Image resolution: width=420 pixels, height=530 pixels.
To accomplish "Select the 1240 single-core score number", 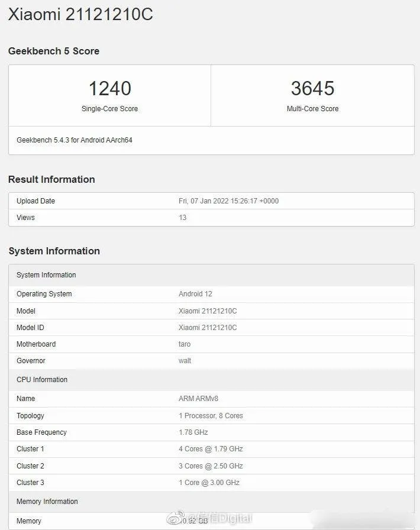I will (109, 88).
